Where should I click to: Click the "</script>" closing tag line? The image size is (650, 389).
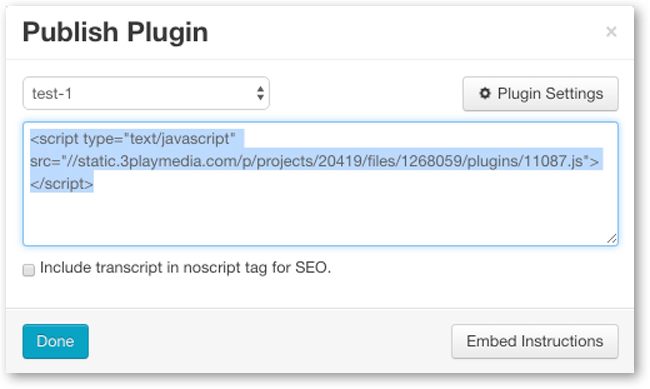62,184
